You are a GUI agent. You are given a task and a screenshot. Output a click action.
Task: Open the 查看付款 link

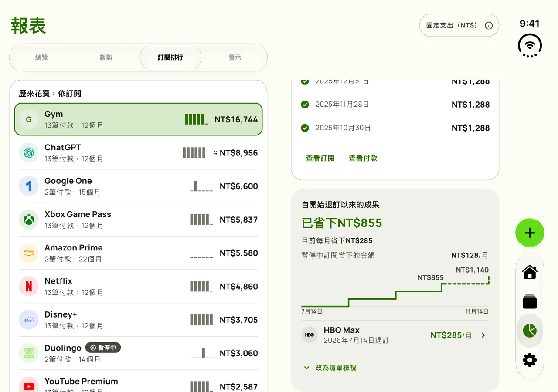click(x=363, y=159)
